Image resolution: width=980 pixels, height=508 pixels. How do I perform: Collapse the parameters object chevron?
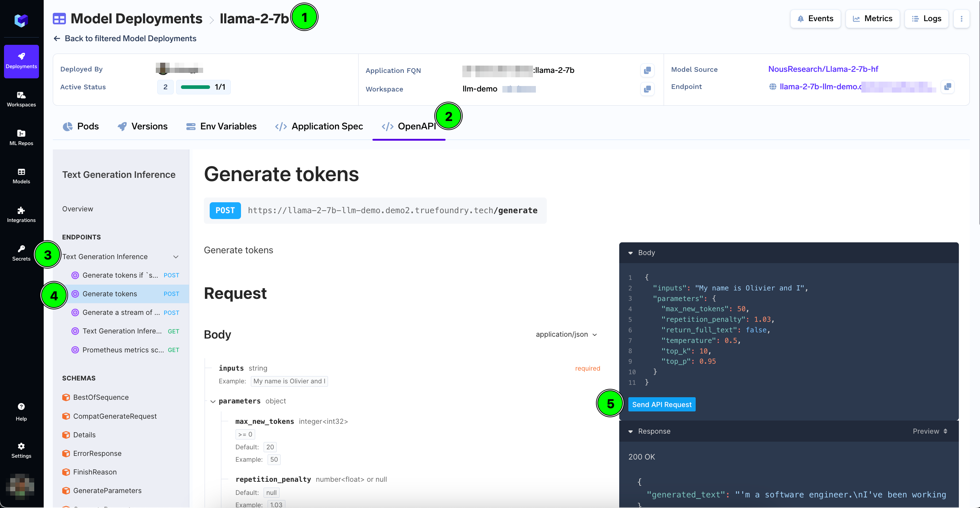point(213,401)
